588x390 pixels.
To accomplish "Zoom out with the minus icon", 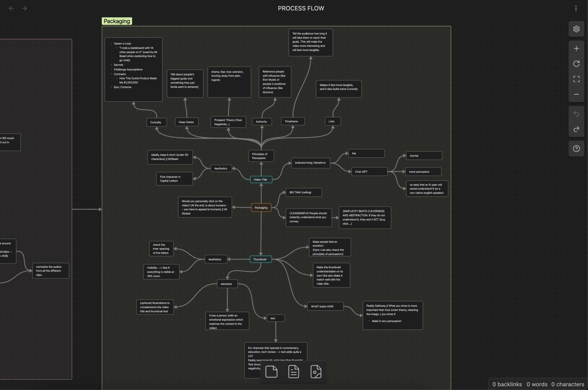I will [x=576, y=94].
